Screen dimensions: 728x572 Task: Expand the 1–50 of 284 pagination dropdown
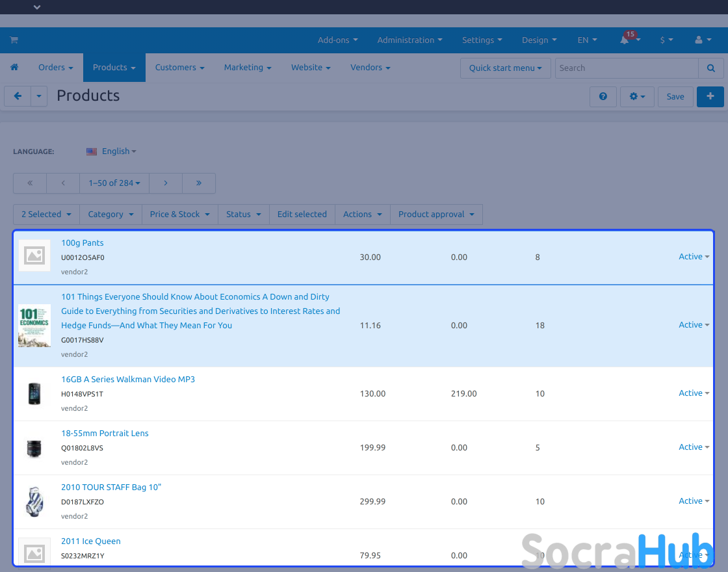click(114, 183)
